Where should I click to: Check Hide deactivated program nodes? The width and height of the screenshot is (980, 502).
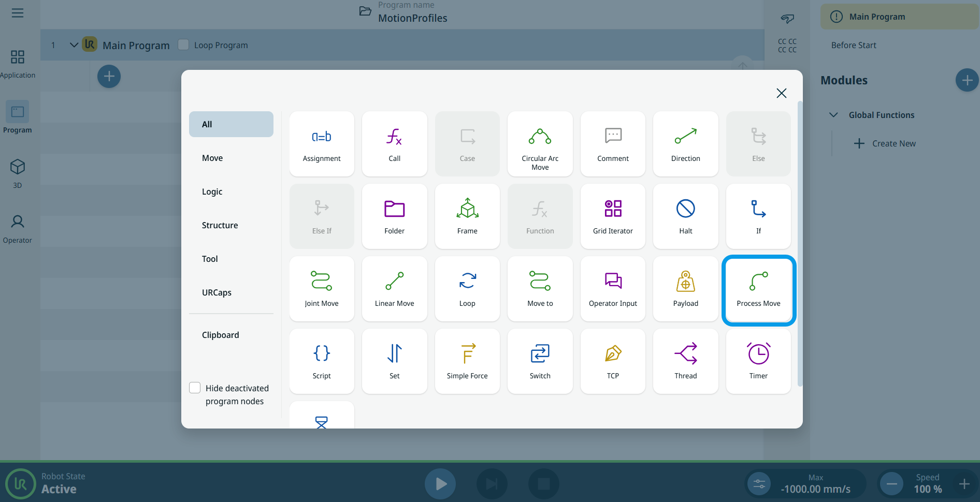tap(195, 388)
